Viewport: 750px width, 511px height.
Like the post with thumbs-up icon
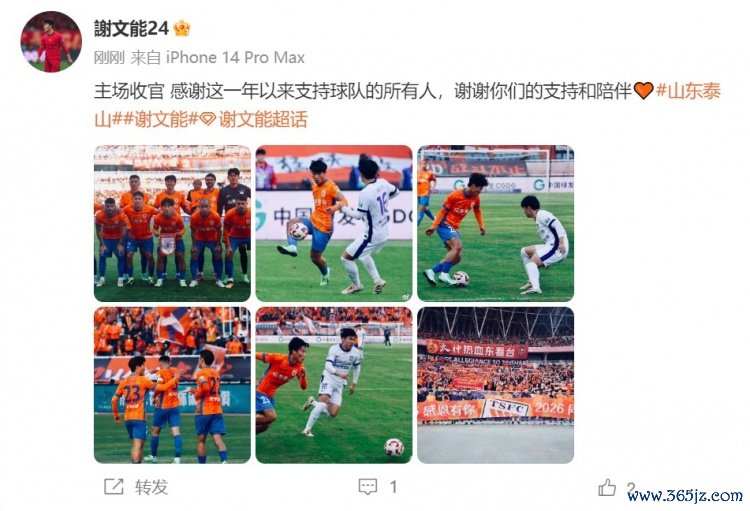607,488
